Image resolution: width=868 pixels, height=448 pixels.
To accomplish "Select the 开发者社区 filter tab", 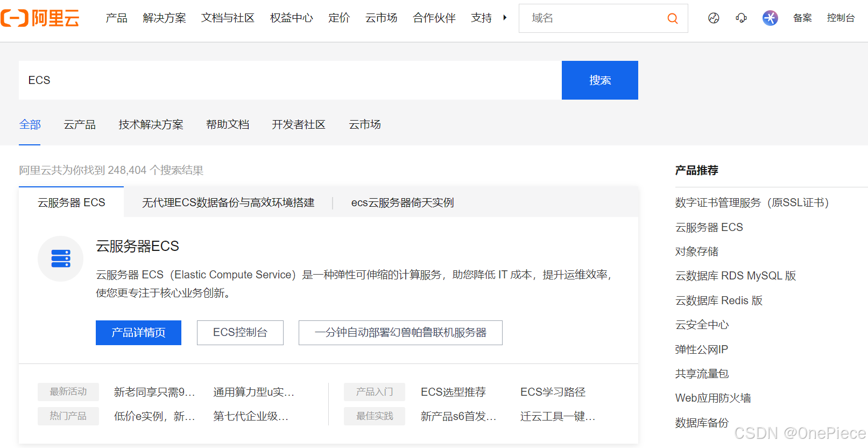I will coord(299,125).
